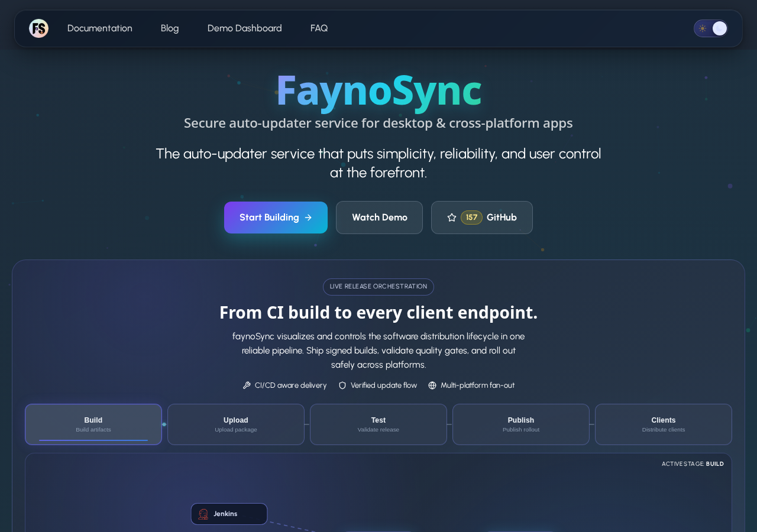Click the Jenkins logo icon
The image size is (757, 532).
click(x=203, y=514)
